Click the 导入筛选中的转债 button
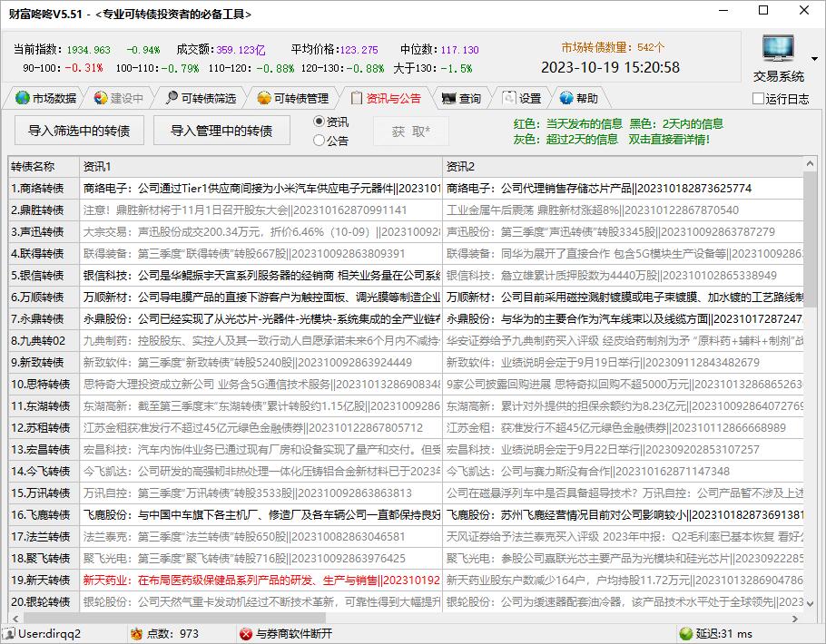The height and width of the screenshot is (644, 826). click(x=79, y=131)
